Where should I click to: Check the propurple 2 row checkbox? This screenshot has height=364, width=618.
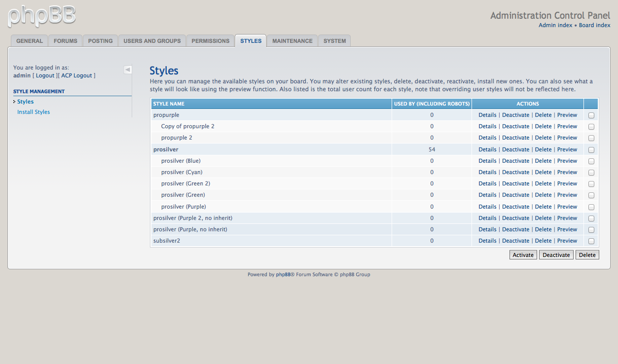[591, 138]
